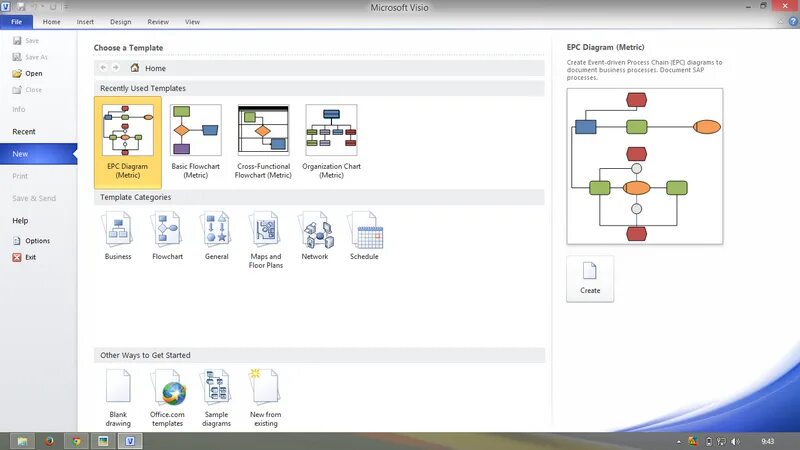Open the Customize Quick Access Toolbar dropdown
This screenshot has height=450, width=800.
65,7
